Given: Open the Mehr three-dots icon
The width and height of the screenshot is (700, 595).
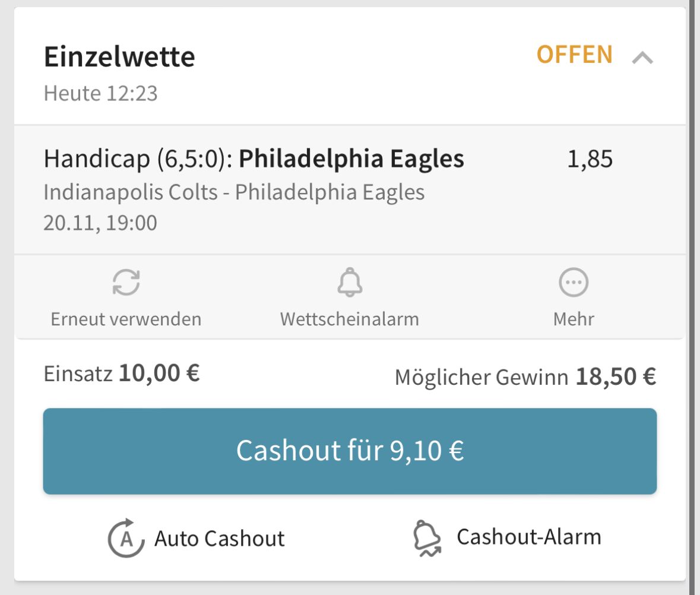Looking at the screenshot, I should pyautogui.click(x=574, y=282).
